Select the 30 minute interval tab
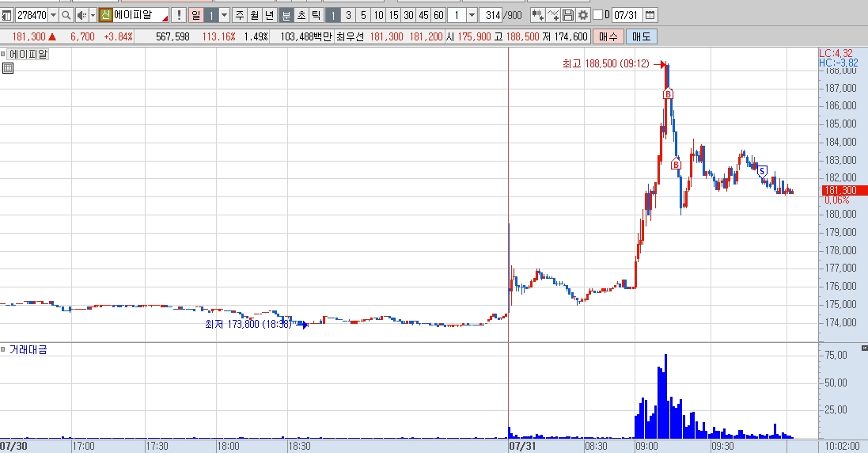This screenshot has height=453, width=868. tap(408, 16)
